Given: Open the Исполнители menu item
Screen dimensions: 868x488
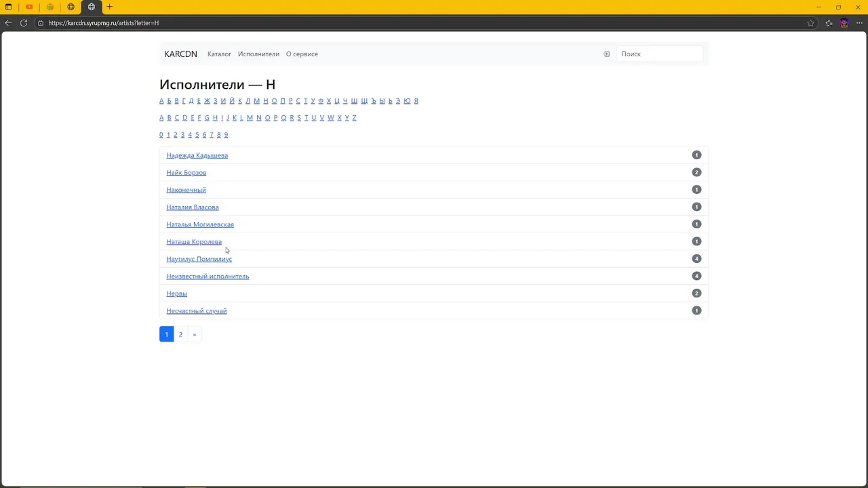Looking at the screenshot, I should (x=258, y=54).
